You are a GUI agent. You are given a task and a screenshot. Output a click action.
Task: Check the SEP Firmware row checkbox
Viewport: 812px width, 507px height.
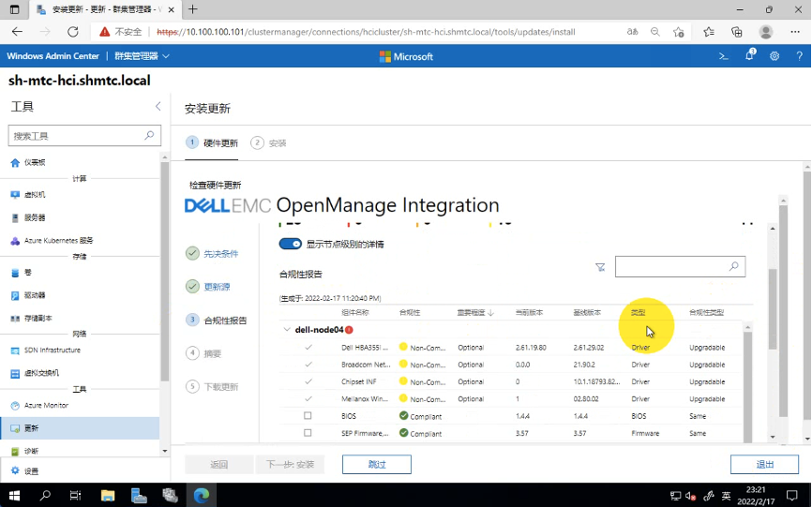tap(308, 433)
